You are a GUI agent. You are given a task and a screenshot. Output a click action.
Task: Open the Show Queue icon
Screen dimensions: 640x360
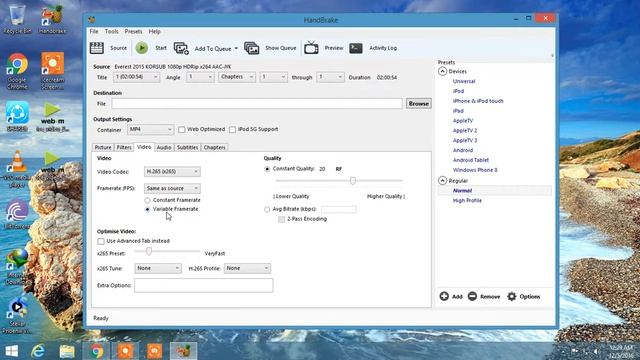pos(251,48)
